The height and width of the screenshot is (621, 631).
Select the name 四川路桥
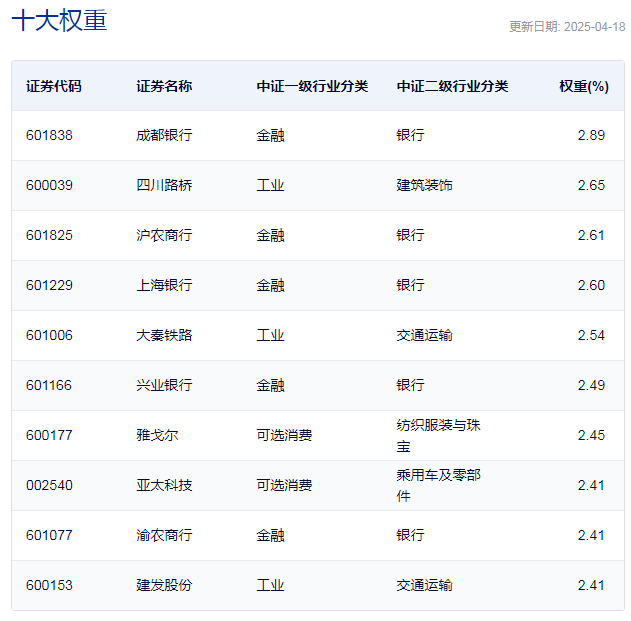[164, 185]
